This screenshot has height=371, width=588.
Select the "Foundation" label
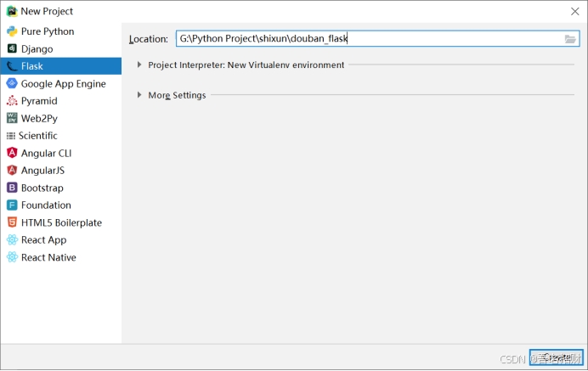pos(46,205)
